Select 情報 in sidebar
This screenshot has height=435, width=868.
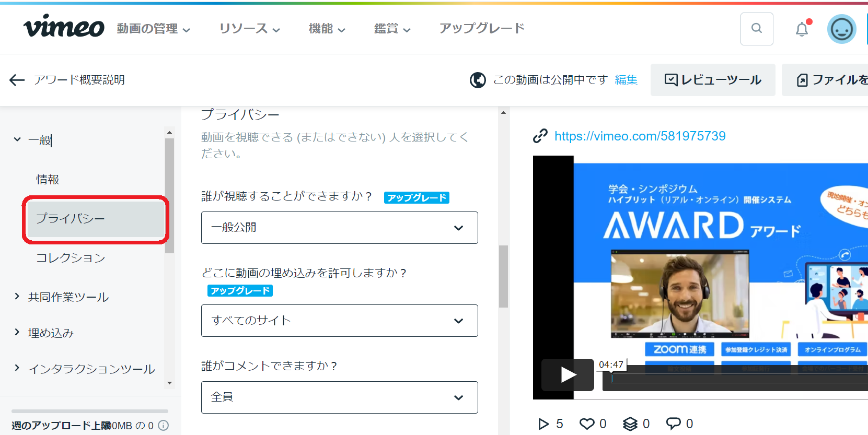tap(48, 179)
